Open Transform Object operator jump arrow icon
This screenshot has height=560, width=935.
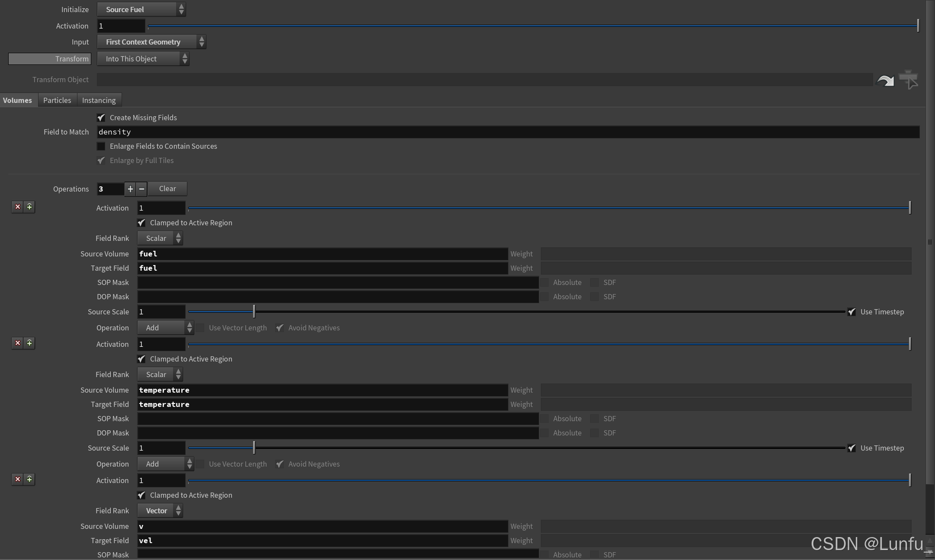[885, 80]
